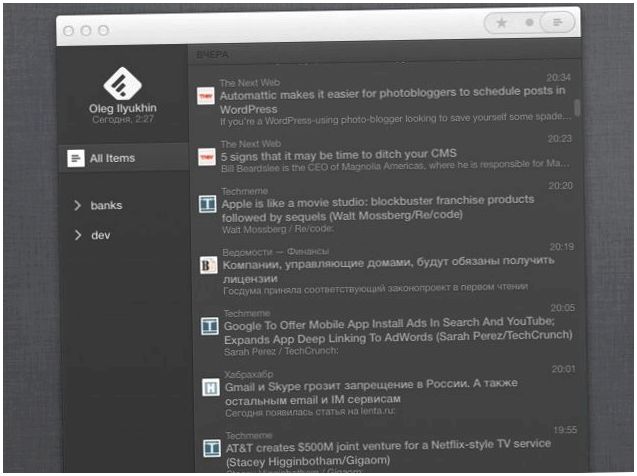The width and height of the screenshot is (637, 476).
Task: Open 'Google To Offer Mobile App Install Ads' article
Action: (398, 331)
